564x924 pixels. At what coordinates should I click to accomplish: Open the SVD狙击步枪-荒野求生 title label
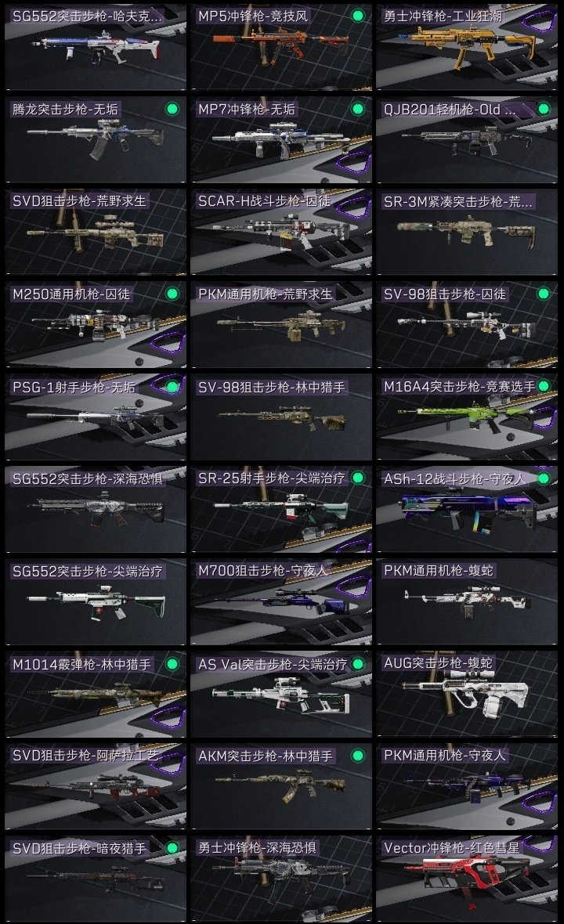click(79, 201)
